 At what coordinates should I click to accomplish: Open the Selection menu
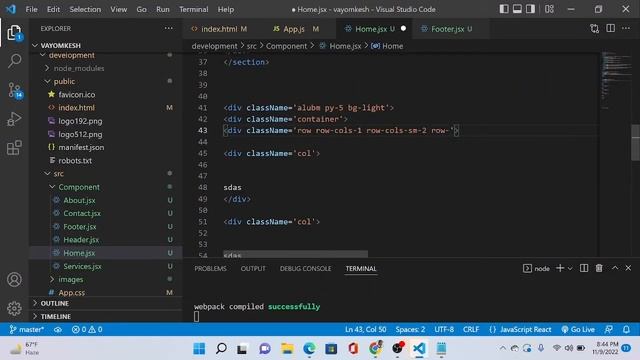click(x=85, y=9)
